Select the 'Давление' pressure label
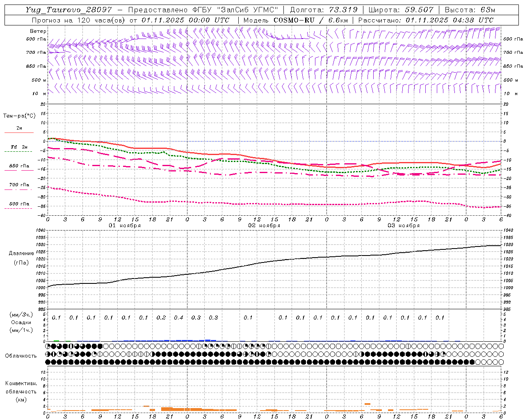This screenshot has width=525, height=420. coord(21,253)
